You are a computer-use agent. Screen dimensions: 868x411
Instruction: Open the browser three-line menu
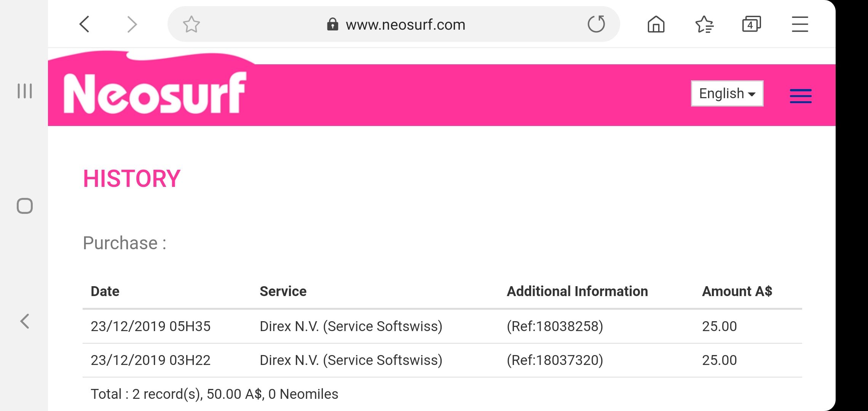point(800,25)
